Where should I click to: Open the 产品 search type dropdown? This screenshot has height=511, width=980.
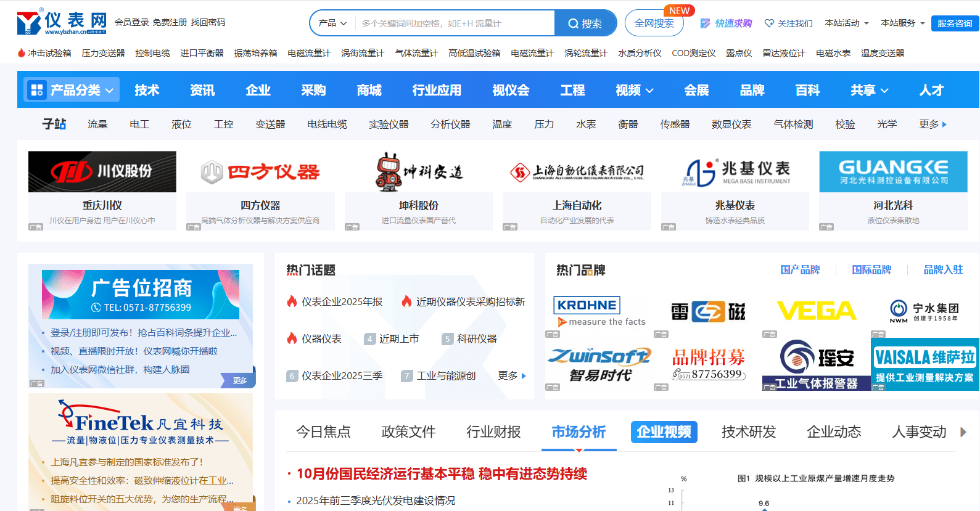click(333, 23)
